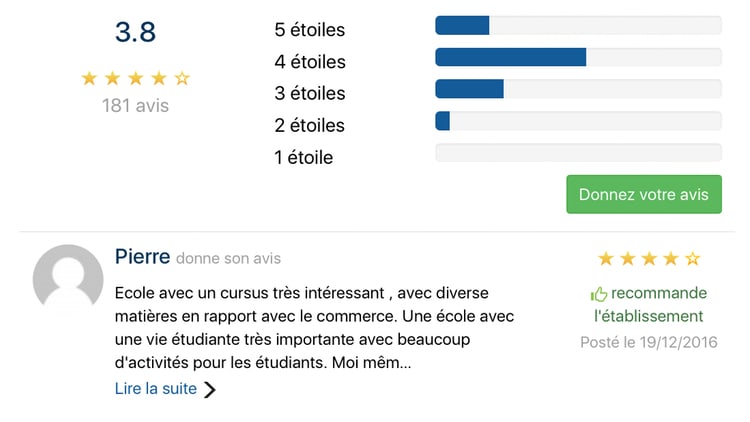Select the Pierre reviewer name
Screen dimensions: 750x422
(x=143, y=257)
